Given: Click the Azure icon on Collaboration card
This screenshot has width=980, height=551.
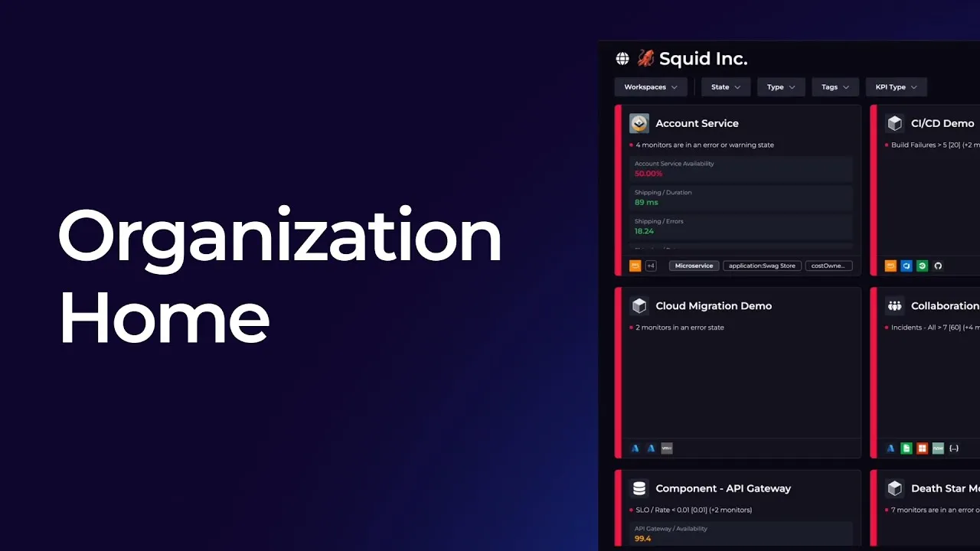Looking at the screenshot, I should [890, 448].
